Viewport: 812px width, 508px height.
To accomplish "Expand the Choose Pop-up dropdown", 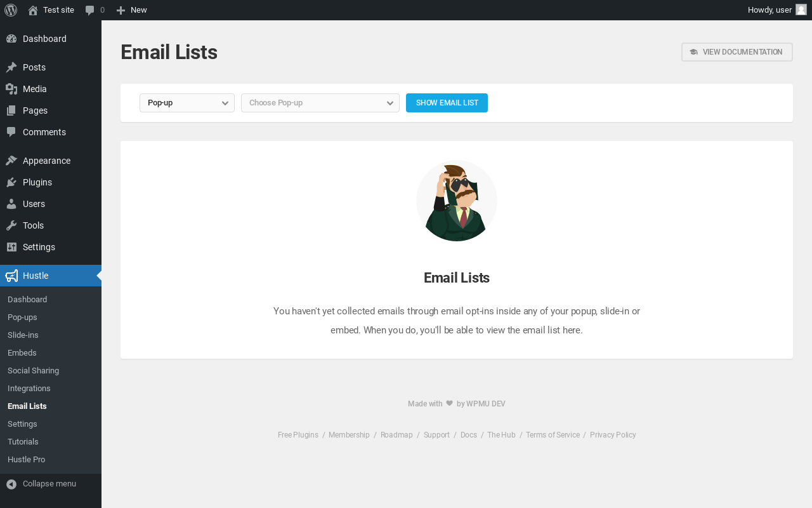I will click(x=320, y=103).
